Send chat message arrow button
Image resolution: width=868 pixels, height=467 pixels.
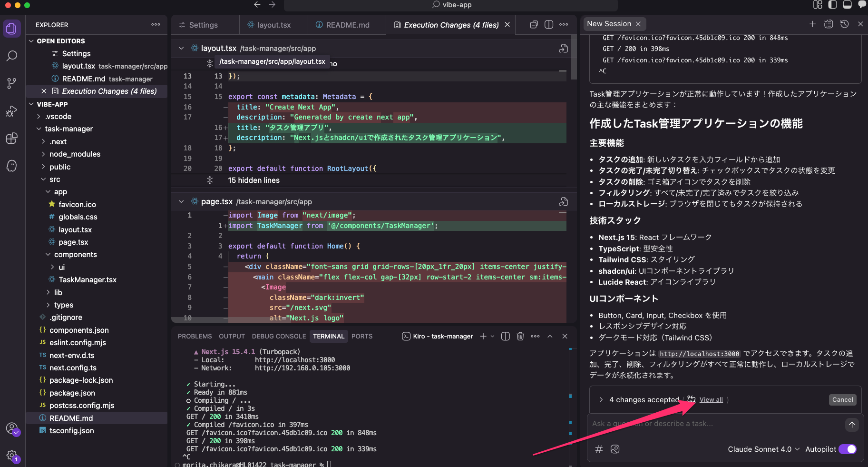[x=852, y=425]
